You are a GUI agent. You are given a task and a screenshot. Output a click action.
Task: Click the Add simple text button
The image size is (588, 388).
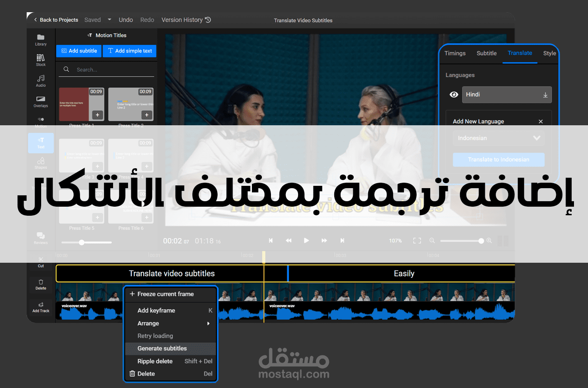pyautogui.click(x=129, y=51)
